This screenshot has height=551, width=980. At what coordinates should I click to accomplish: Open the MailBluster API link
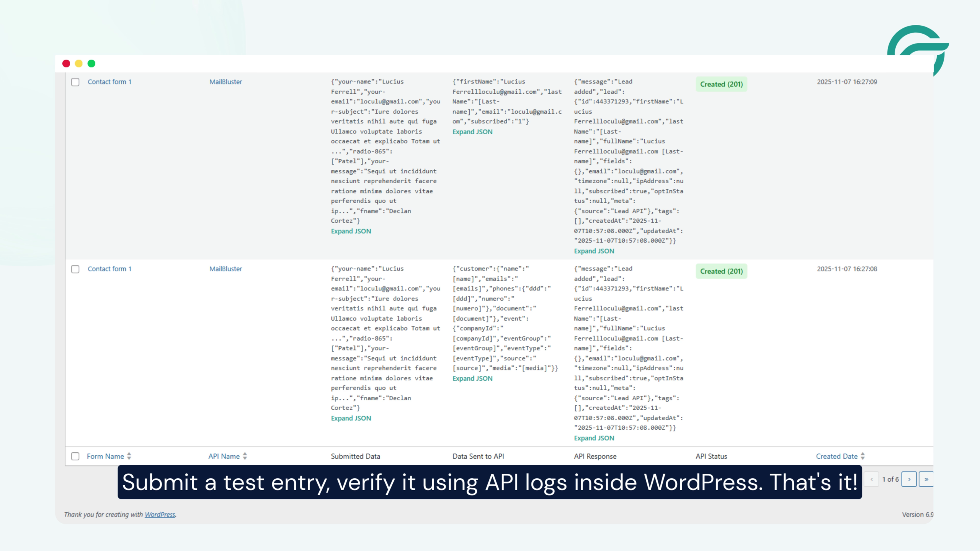(225, 82)
